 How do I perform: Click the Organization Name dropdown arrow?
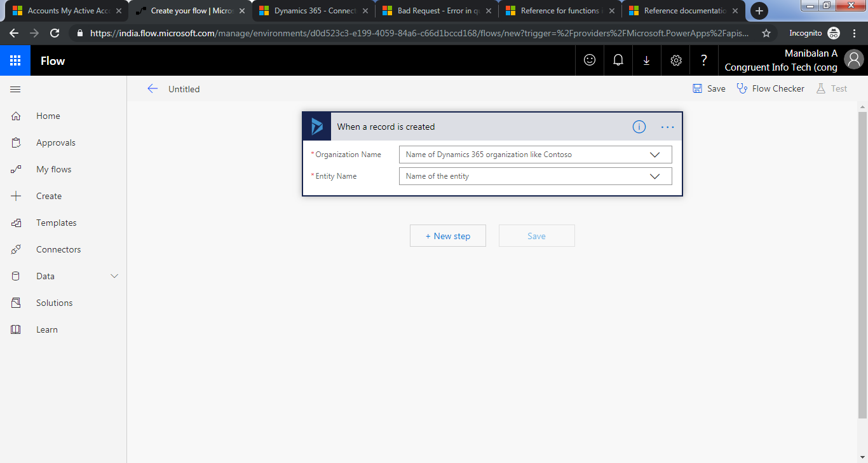655,155
